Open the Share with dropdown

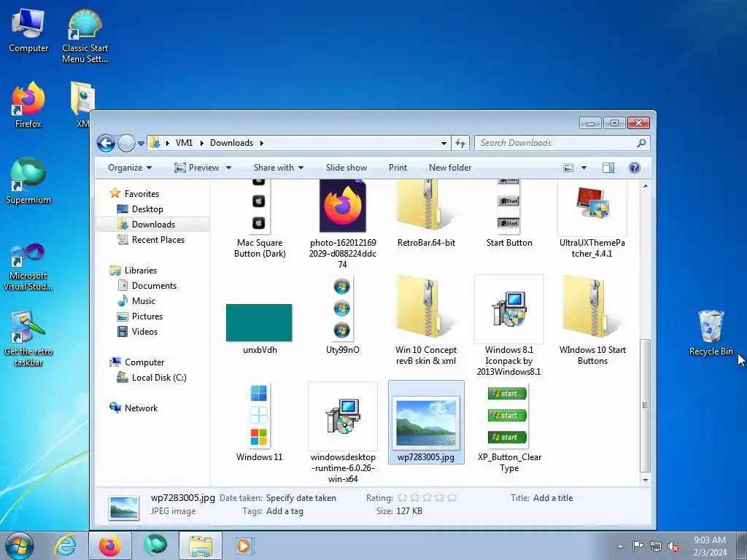tap(278, 168)
